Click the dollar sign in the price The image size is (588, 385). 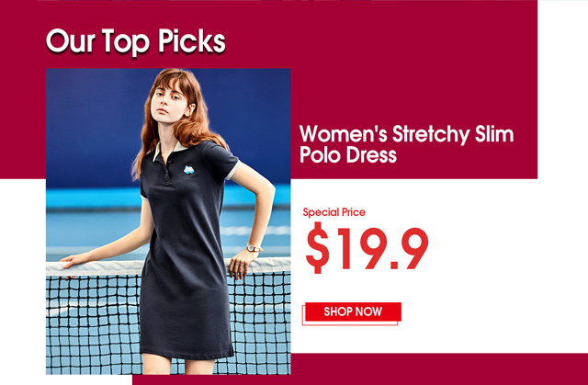point(317,247)
